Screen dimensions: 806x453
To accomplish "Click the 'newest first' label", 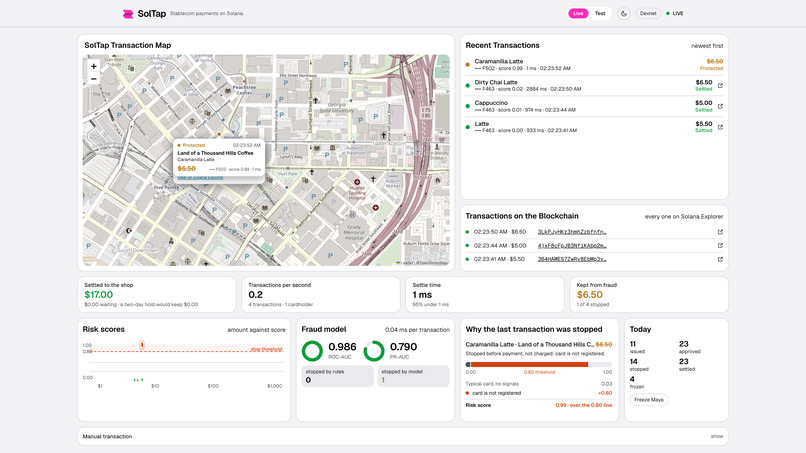I will [707, 46].
